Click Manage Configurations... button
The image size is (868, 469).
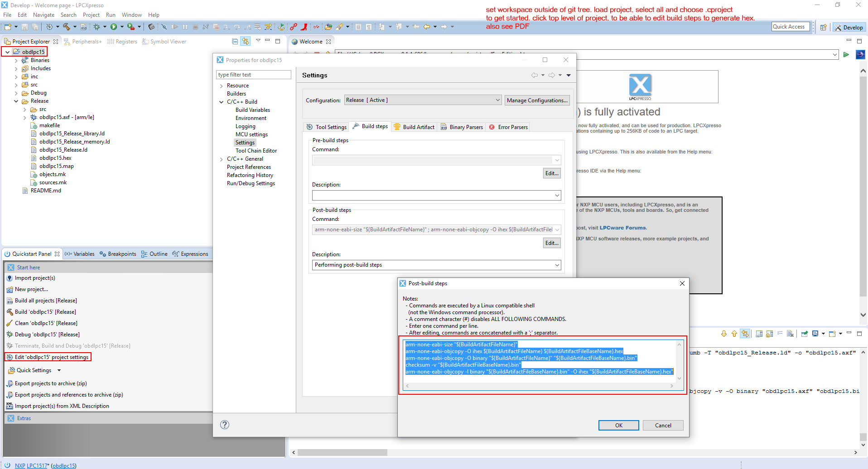[x=537, y=100]
